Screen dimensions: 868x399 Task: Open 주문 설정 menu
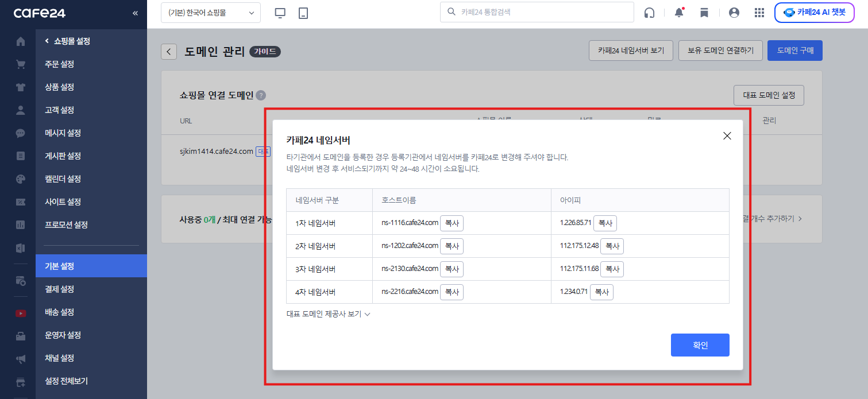[91, 64]
